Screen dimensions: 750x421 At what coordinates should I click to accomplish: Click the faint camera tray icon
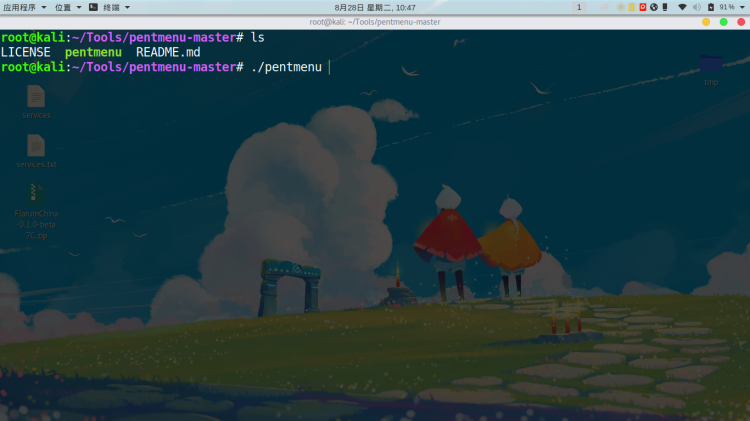coord(605,7)
